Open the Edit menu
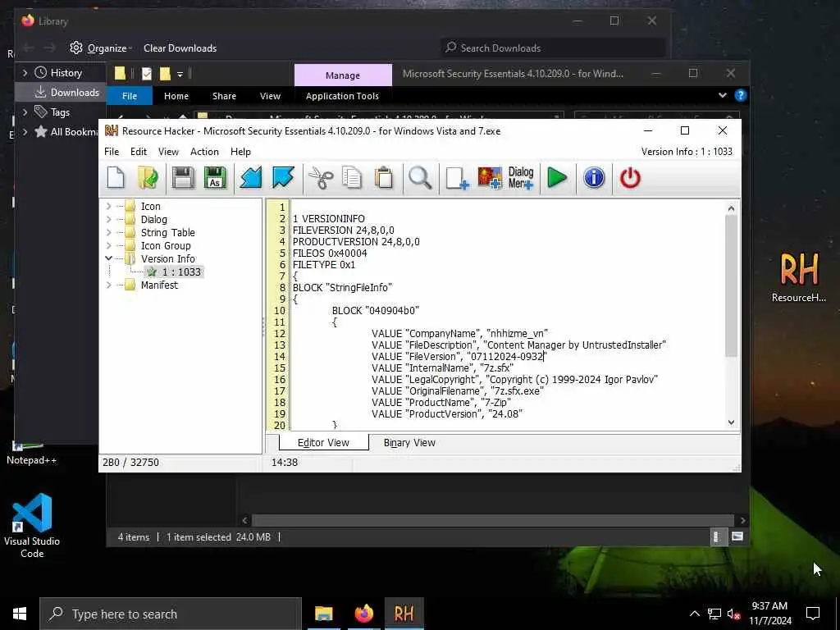This screenshot has height=630, width=840. click(138, 152)
